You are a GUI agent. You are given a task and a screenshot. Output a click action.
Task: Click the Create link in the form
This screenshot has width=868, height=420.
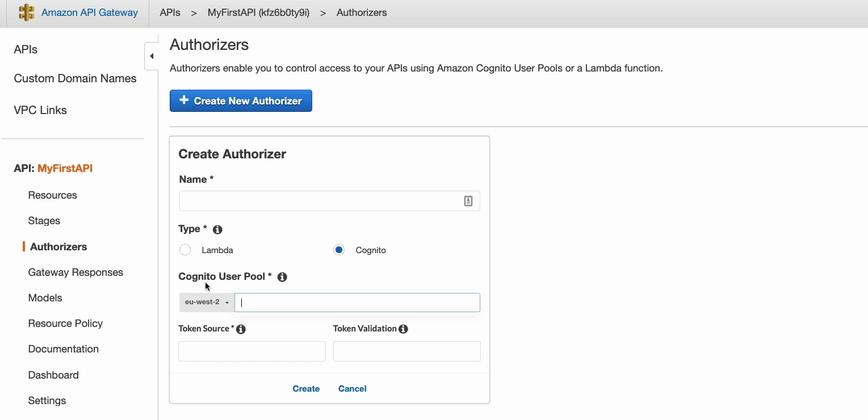306,389
